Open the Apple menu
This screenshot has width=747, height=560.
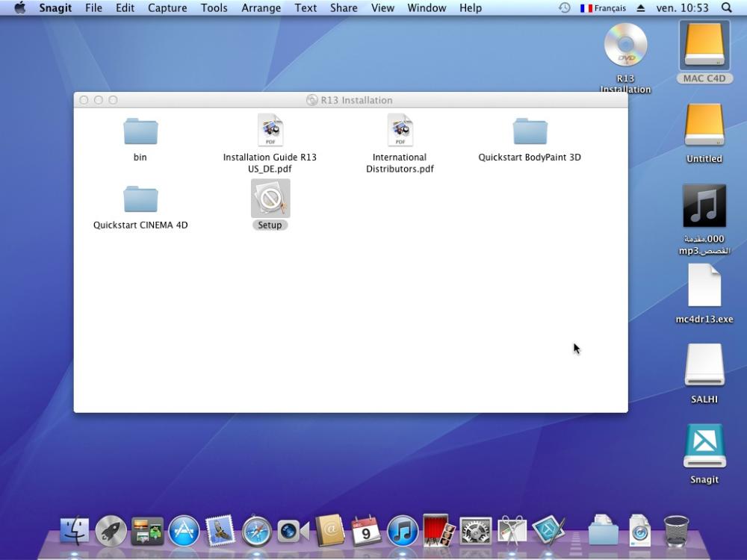pyautogui.click(x=20, y=7)
